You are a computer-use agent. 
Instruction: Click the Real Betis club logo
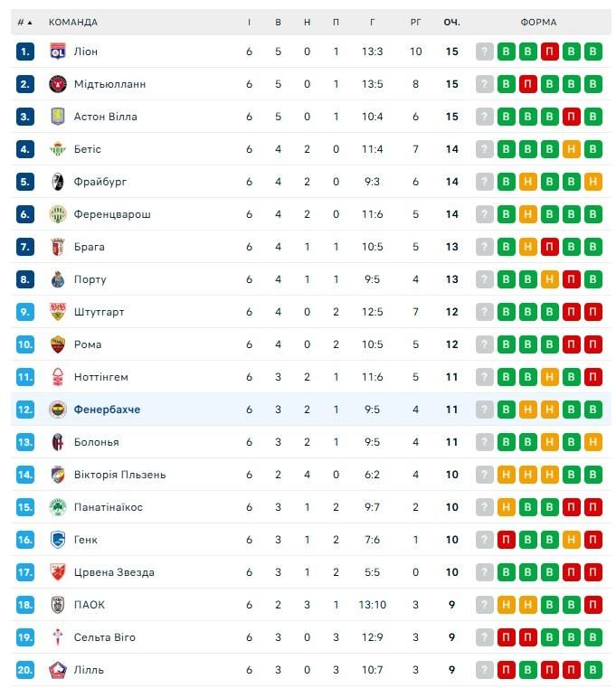[x=58, y=149]
